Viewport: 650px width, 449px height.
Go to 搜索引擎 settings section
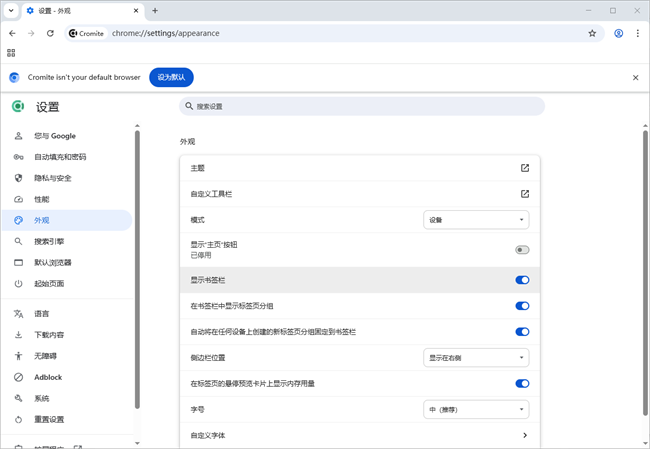48,241
